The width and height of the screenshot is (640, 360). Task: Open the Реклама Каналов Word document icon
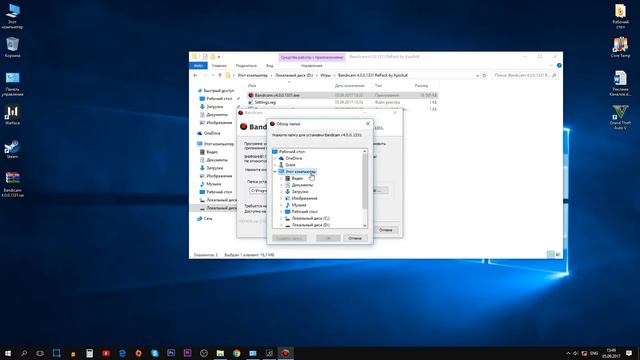click(x=620, y=84)
